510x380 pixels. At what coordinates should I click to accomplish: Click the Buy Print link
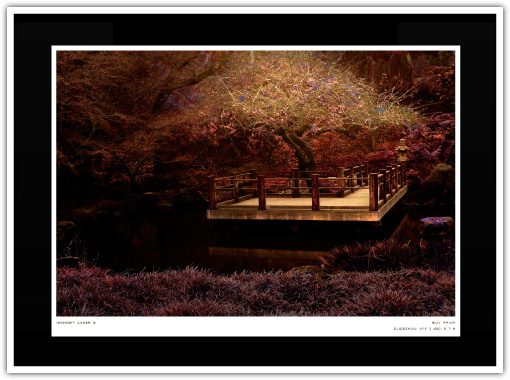point(444,323)
